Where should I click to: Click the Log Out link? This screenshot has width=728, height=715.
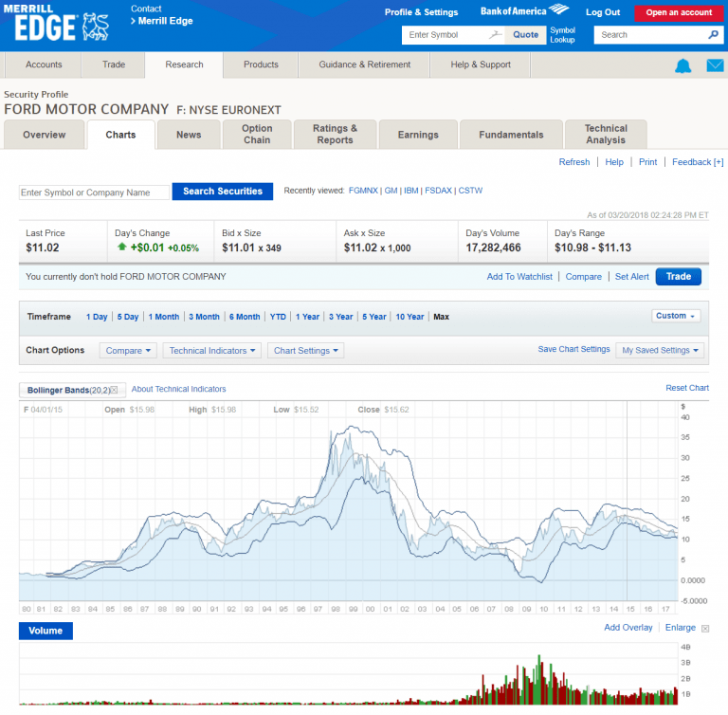(603, 12)
